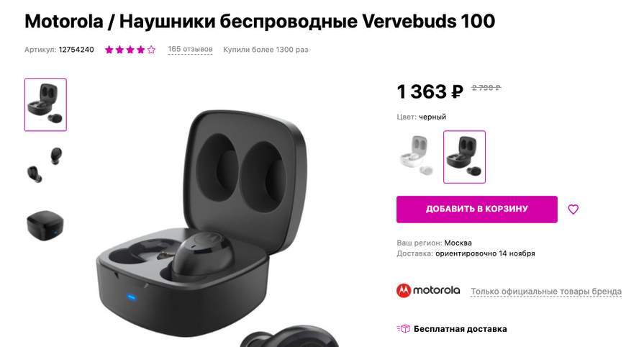Click ДОБАВИТЬ В КОРЗИНУ button

point(477,209)
